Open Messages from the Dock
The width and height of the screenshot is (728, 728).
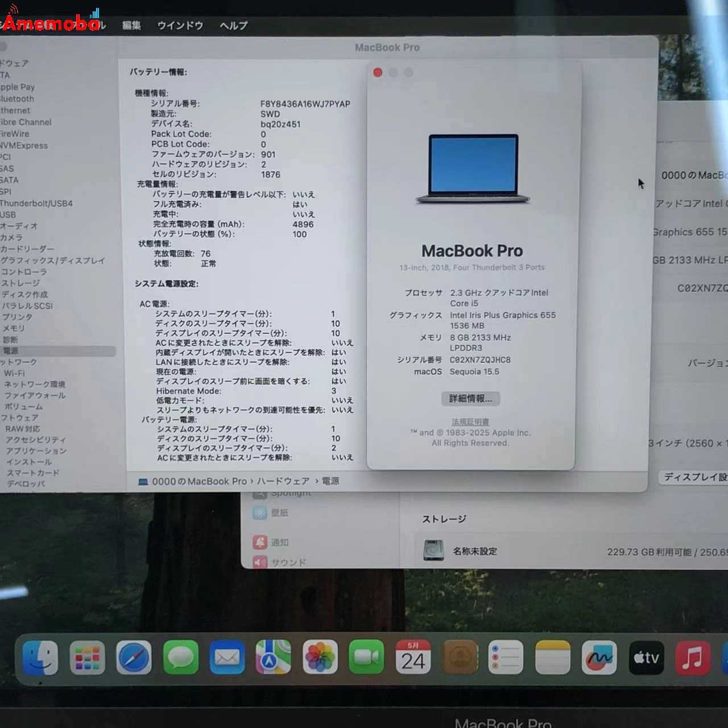[x=181, y=658]
